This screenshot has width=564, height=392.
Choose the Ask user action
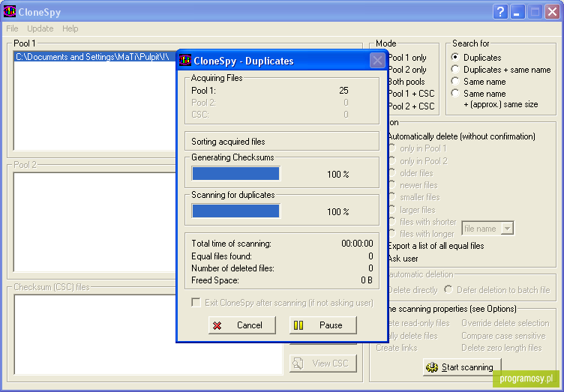click(403, 259)
